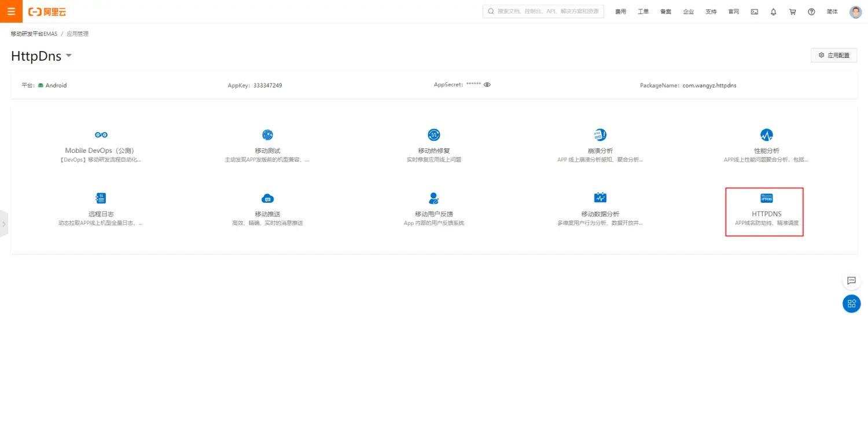Click the 应用配置 button

[x=834, y=55]
